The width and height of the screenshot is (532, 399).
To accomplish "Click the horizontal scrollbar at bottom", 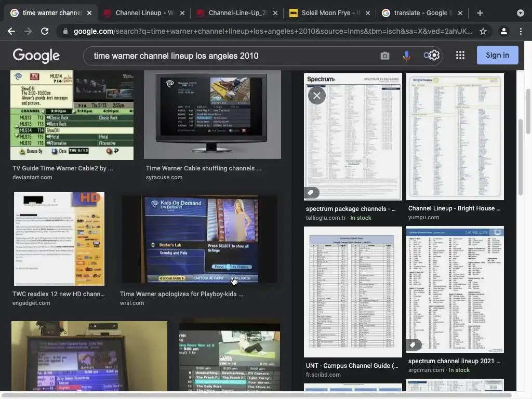I will tap(258, 395).
